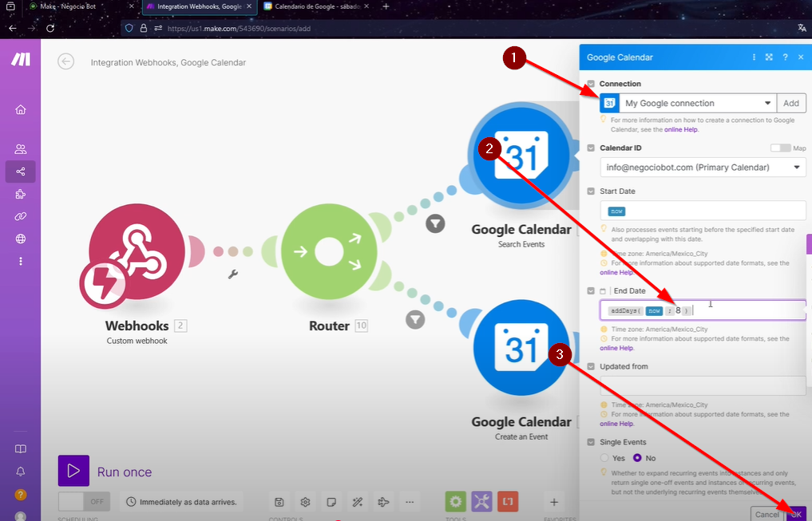Click the Auto-align magic wand icon
The image size is (812, 521).
click(x=358, y=502)
